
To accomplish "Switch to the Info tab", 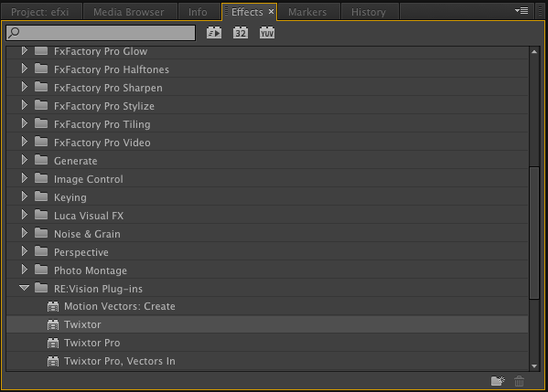I will [x=199, y=12].
